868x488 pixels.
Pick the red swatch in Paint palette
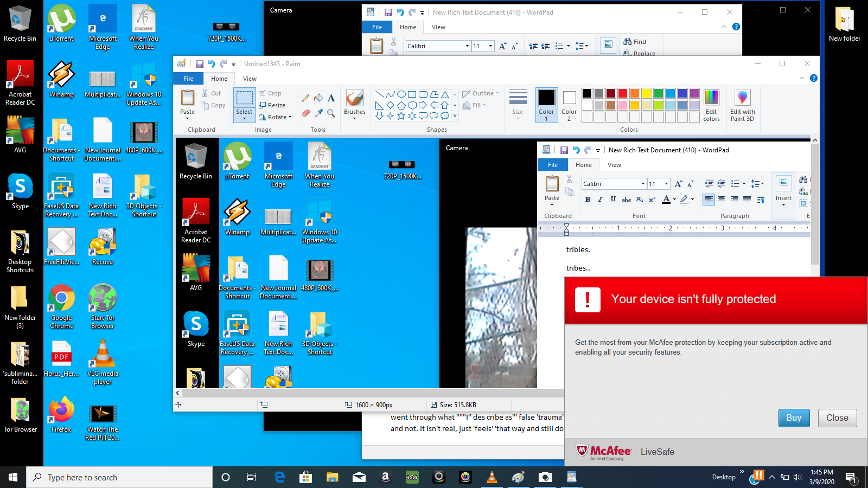click(623, 93)
